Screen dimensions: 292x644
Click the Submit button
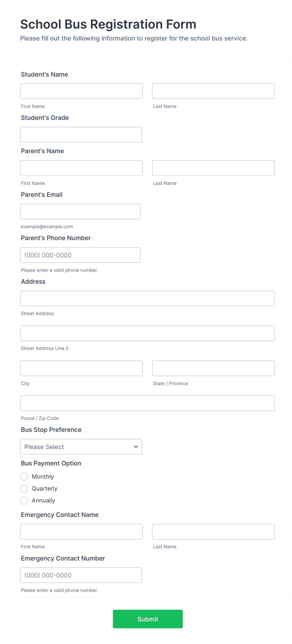[x=148, y=619]
